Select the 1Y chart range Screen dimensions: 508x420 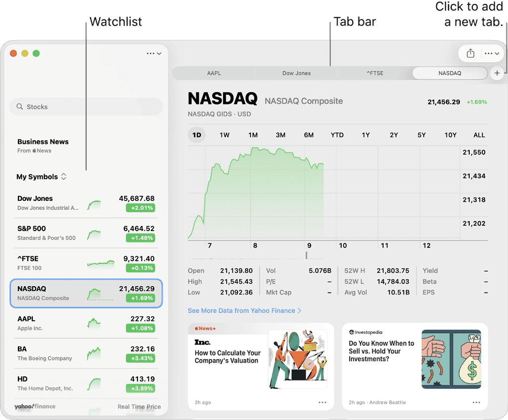pyautogui.click(x=366, y=135)
